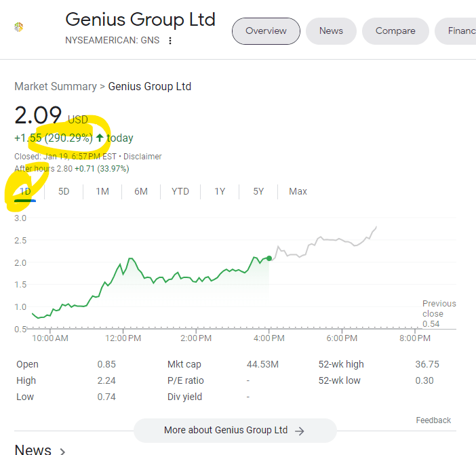Open the Compare tab
Viewport: 476px width, 455px height.
point(395,31)
